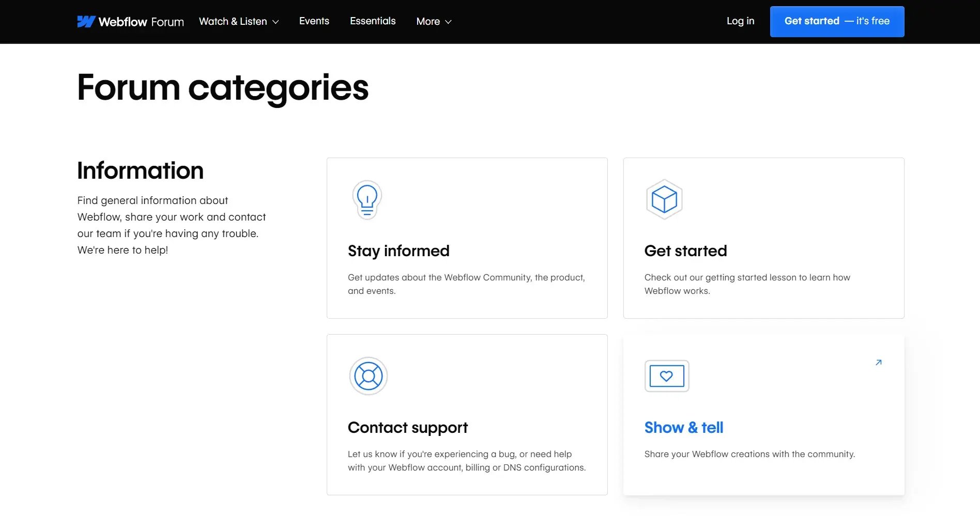Expand the More menu chevron
Screen dimensions: 980x516
[448, 22]
